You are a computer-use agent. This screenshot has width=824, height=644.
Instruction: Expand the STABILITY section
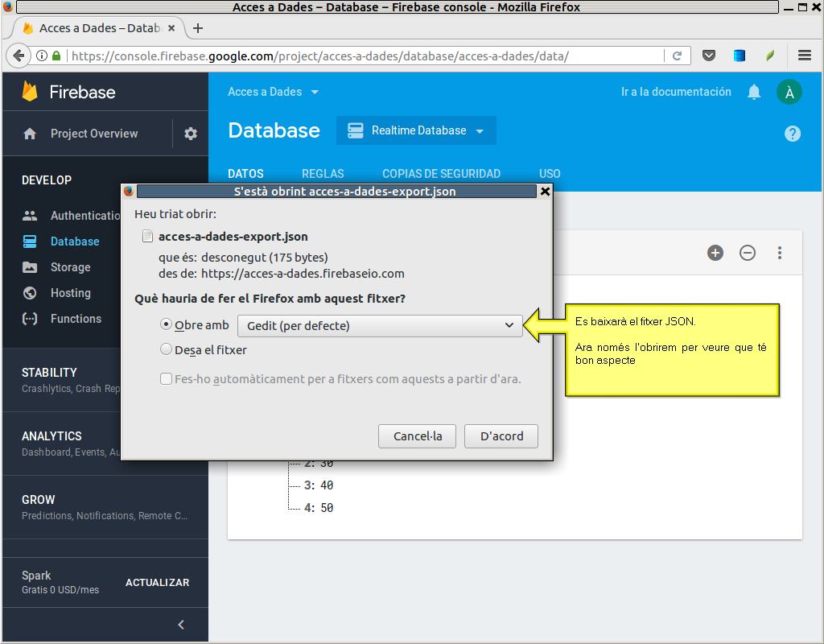pyautogui.click(x=105, y=380)
